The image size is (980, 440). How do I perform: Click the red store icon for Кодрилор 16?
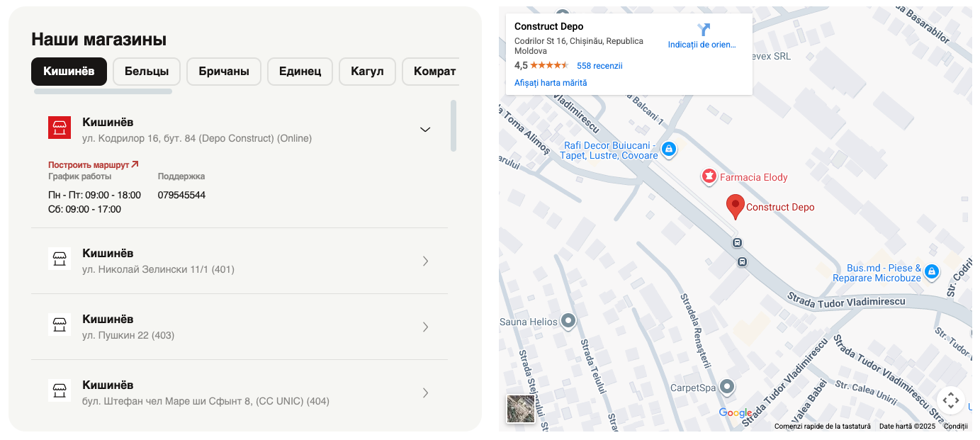click(60, 128)
